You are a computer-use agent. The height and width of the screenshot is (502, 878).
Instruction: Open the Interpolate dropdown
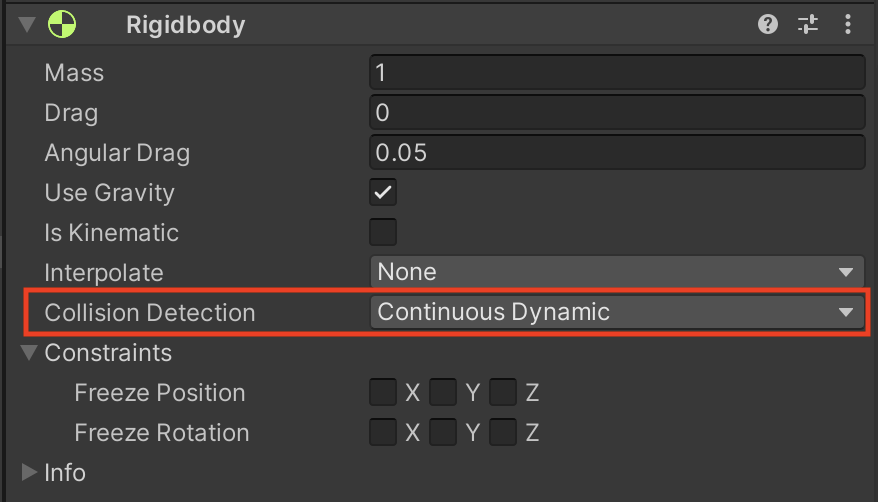(616, 272)
